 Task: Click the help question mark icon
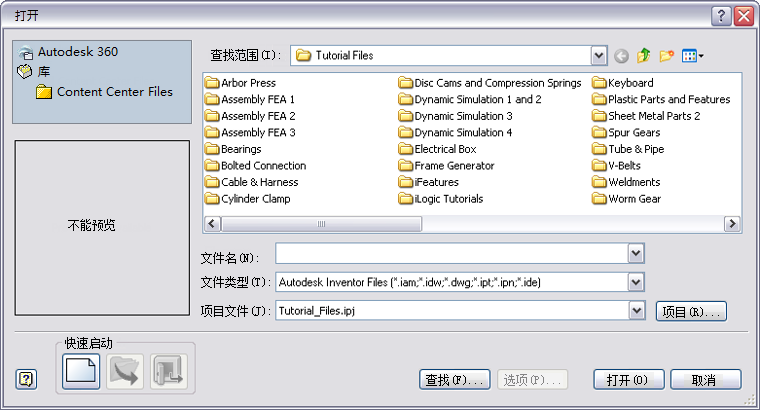click(x=27, y=379)
